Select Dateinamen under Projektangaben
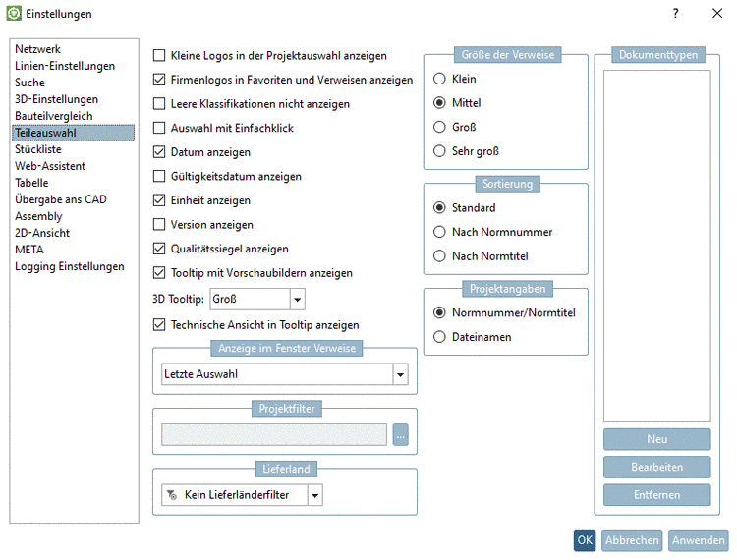Image resolution: width=737 pixels, height=560 pixels. pos(440,337)
